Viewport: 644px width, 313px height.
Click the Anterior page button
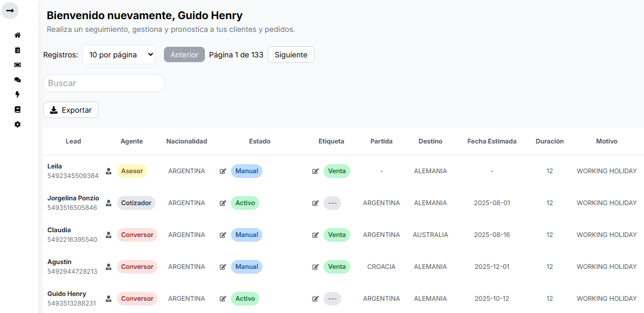point(184,55)
